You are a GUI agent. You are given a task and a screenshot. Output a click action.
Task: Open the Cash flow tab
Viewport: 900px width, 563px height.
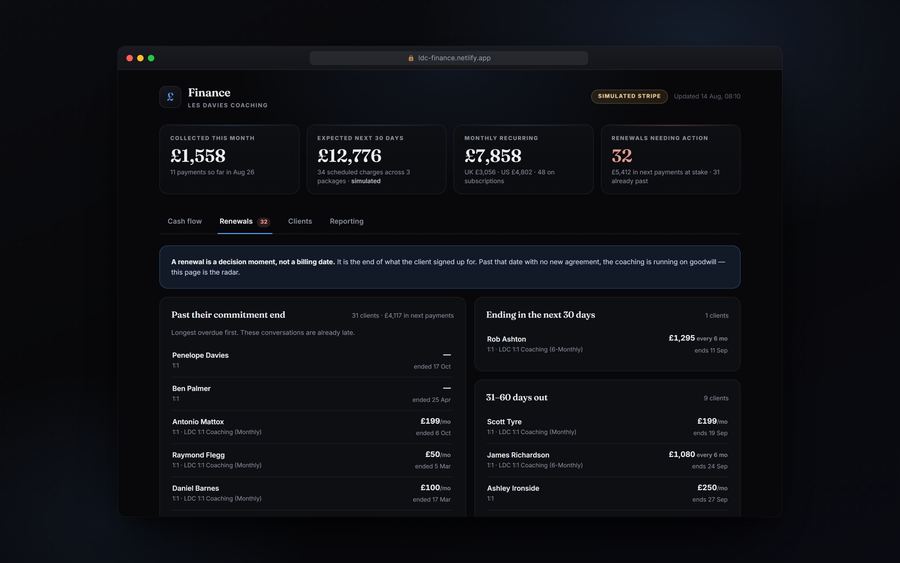pyautogui.click(x=184, y=221)
